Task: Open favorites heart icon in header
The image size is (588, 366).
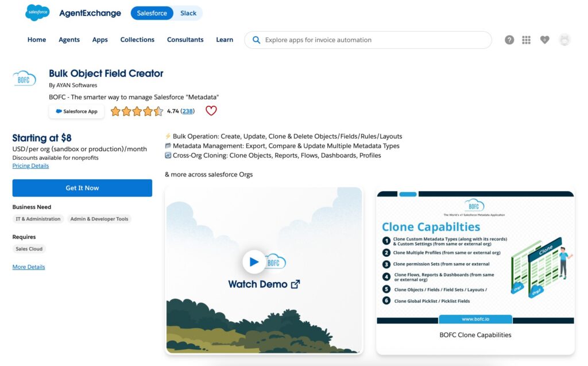Action: click(x=544, y=40)
